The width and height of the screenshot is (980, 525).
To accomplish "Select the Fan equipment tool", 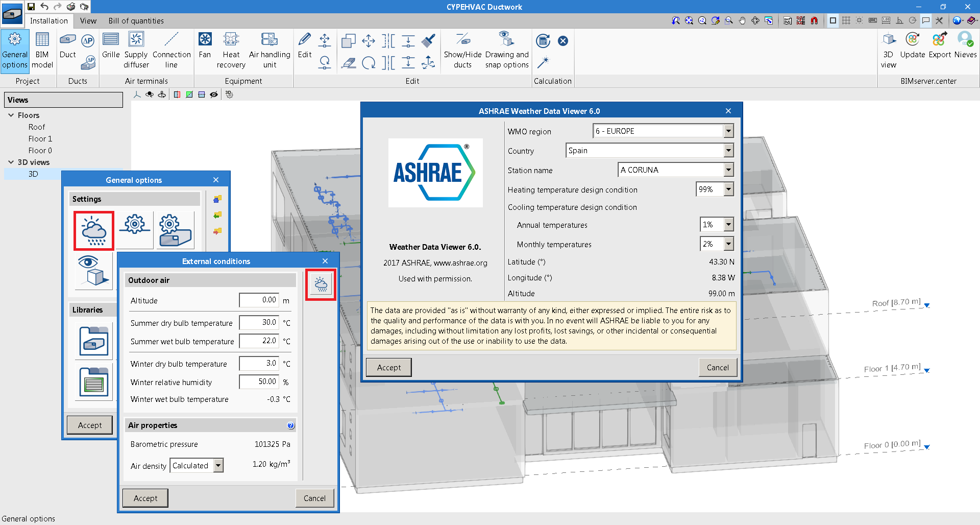I will coord(205,46).
